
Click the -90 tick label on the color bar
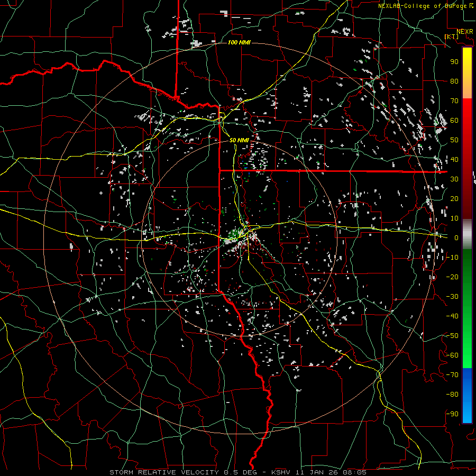click(452, 414)
